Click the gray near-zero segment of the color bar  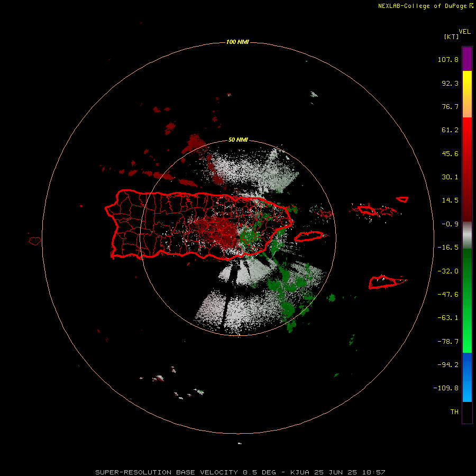[467, 235]
